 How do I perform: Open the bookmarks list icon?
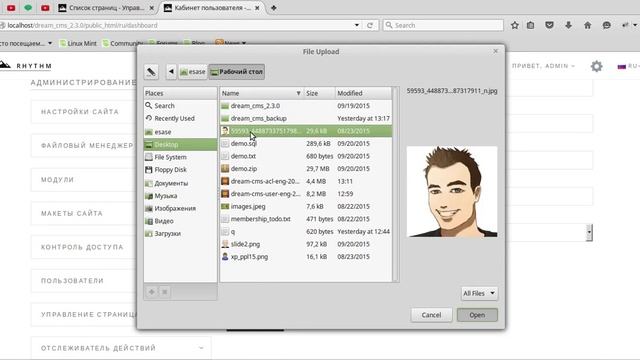pos(530,25)
